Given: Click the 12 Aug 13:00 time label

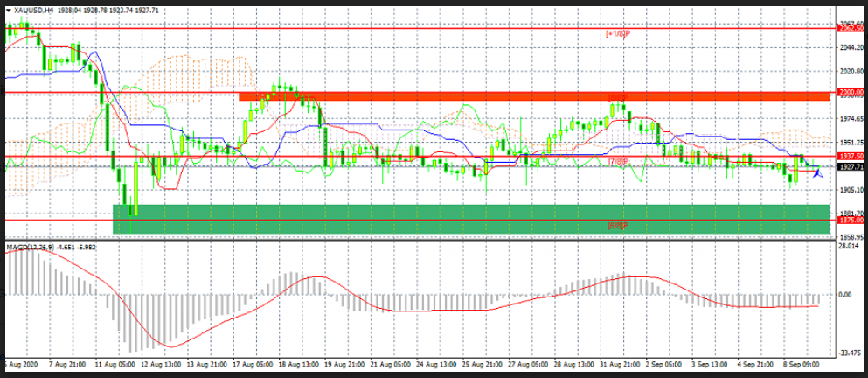Looking at the screenshot, I should [x=161, y=362].
